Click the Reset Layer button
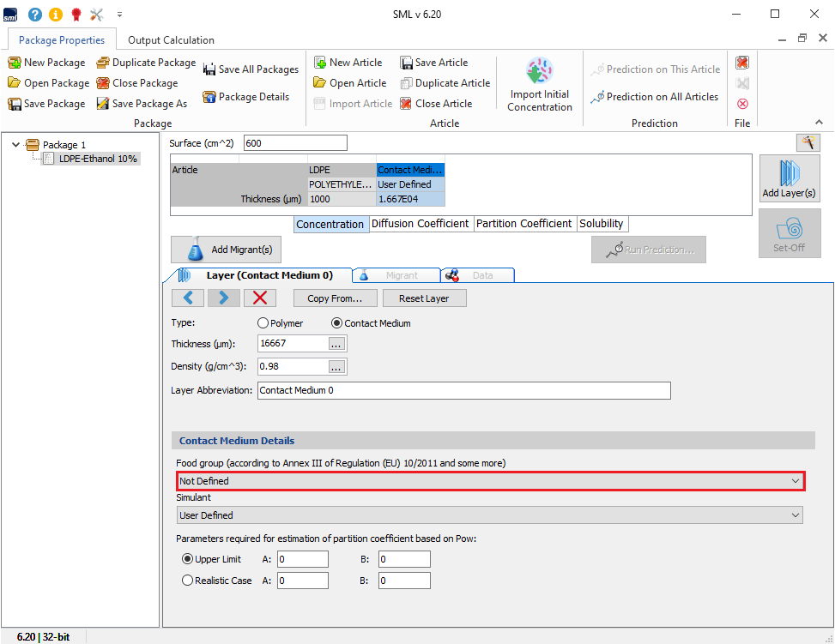Image resolution: width=835 pixels, height=644 pixels. [x=425, y=298]
